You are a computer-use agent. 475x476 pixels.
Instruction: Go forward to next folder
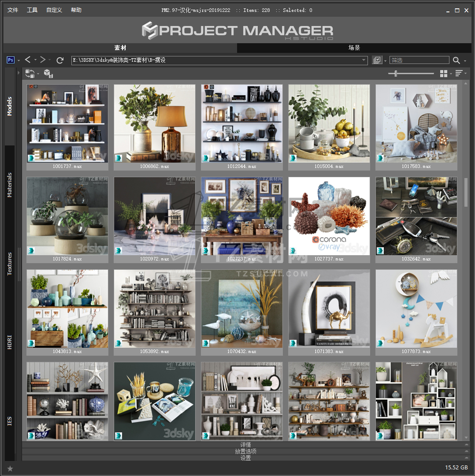[x=43, y=60]
